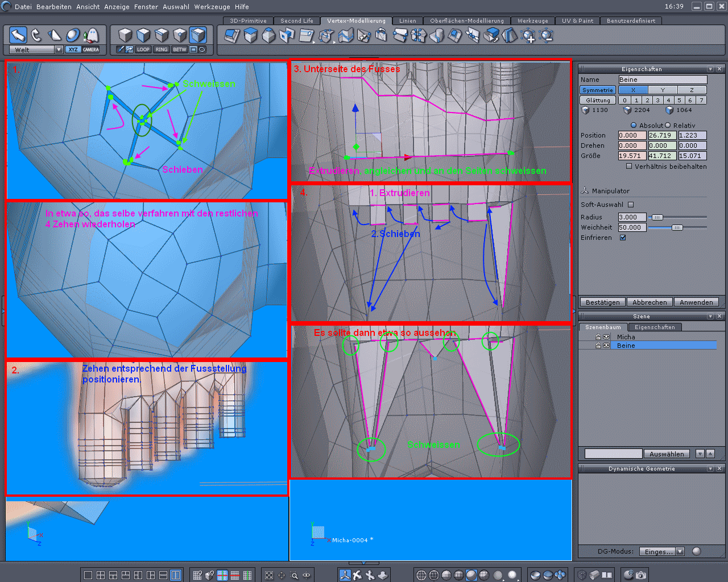Click the eye view icon in bottom bar
The image size is (728, 582).
[x=307, y=575]
